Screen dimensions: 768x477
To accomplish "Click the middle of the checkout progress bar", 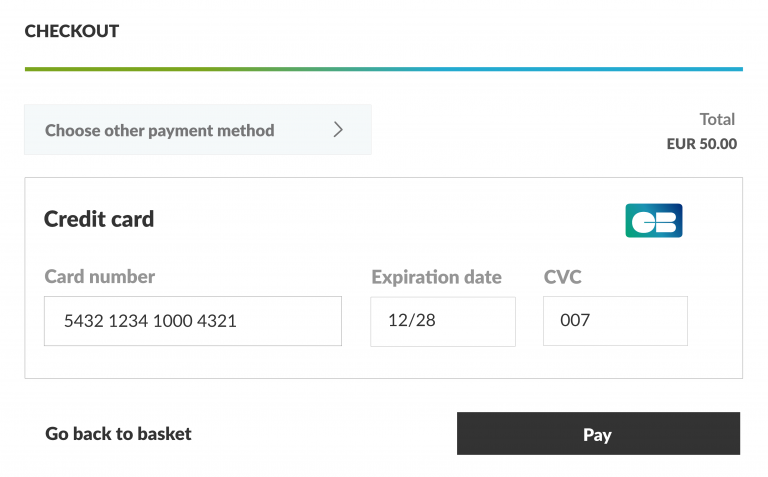I will (x=384, y=69).
